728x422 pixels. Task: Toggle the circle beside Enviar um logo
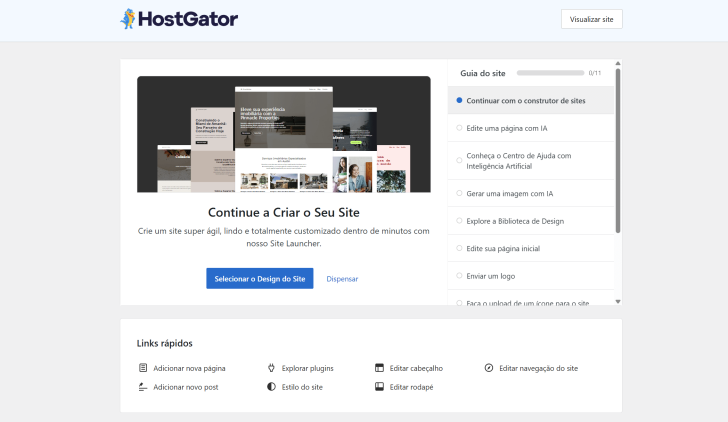(x=459, y=275)
